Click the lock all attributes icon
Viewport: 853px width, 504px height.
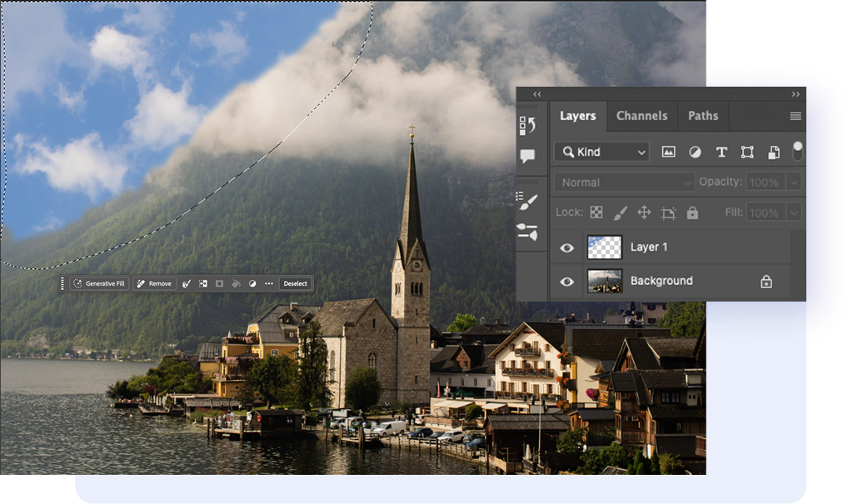(692, 212)
